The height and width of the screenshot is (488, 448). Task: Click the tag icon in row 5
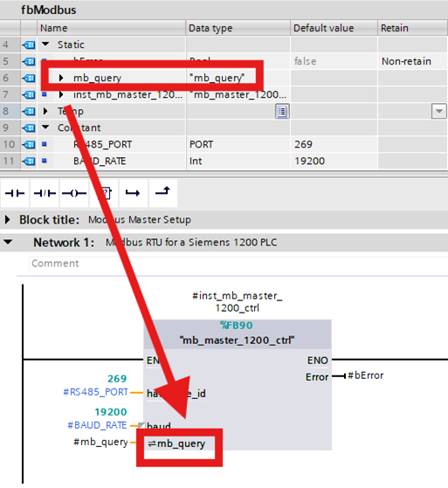point(29,62)
